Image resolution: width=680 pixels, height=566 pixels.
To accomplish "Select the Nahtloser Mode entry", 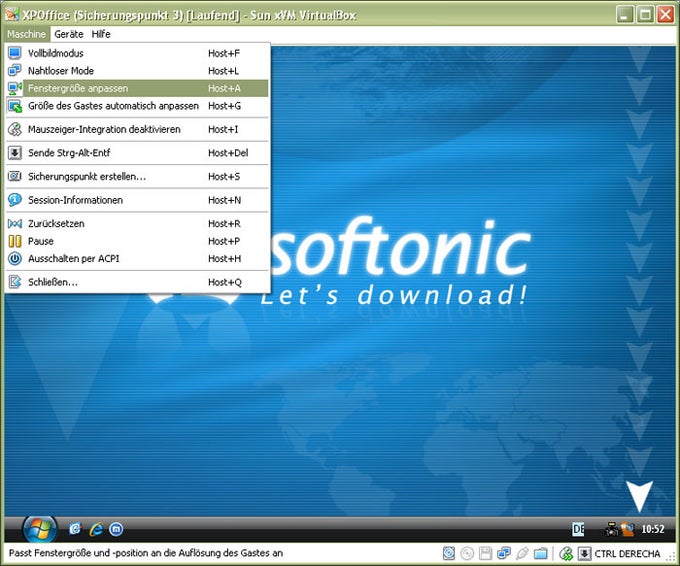I will click(137, 71).
